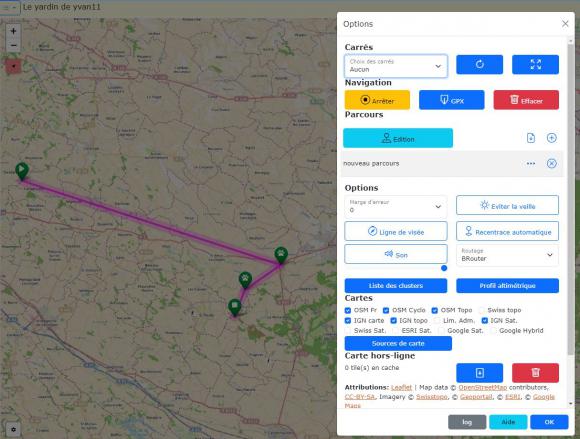Expand the Marge d'erreur dropdown

(396, 206)
